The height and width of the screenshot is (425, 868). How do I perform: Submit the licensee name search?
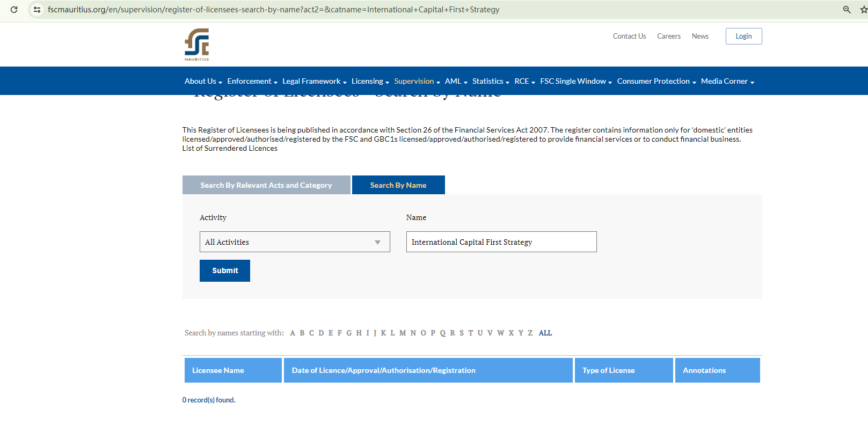tap(225, 270)
